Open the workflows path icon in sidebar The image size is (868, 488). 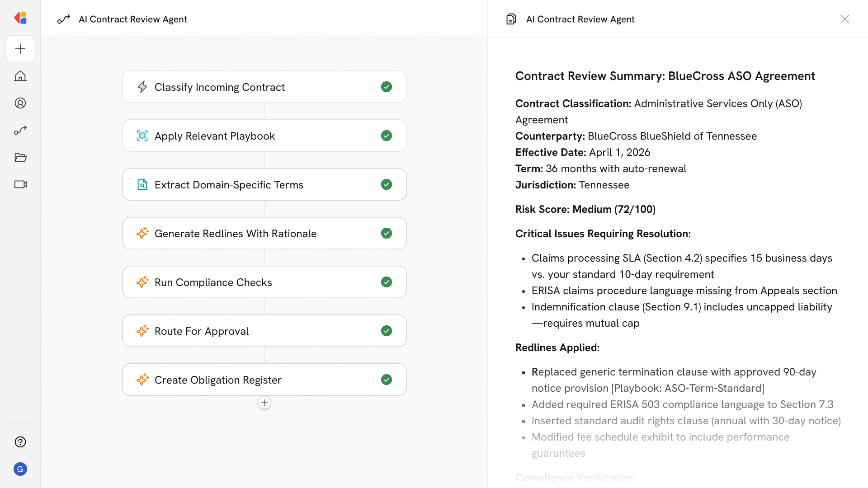point(20,130)
